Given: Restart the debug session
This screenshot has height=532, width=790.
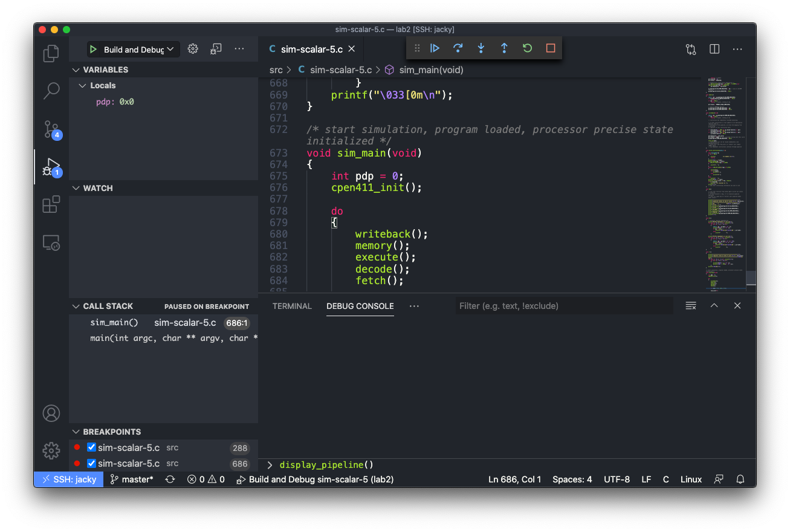Looking at the screenshot, I should coord(527,48).
